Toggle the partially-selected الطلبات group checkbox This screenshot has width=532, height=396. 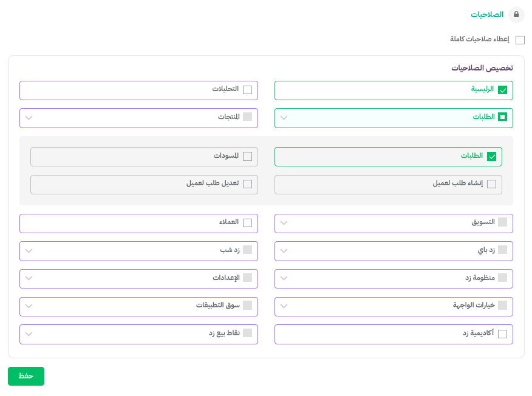[502, 117]
